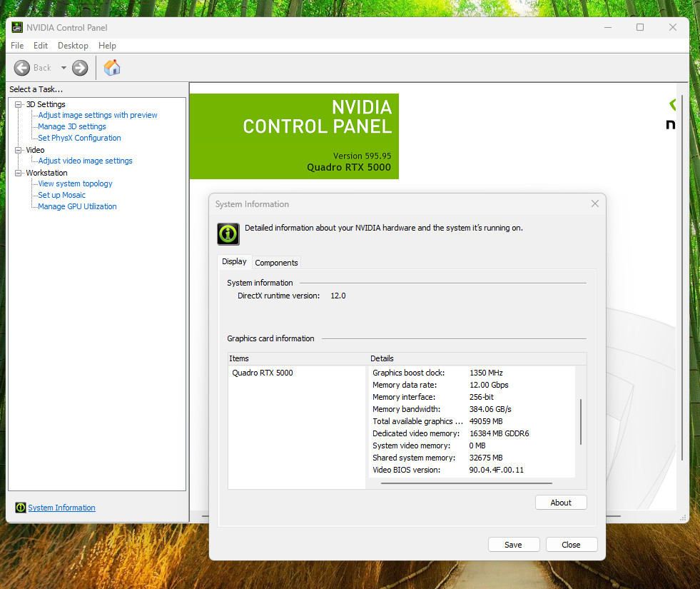
Task: Click the Save button
Action: click(513, 545)
